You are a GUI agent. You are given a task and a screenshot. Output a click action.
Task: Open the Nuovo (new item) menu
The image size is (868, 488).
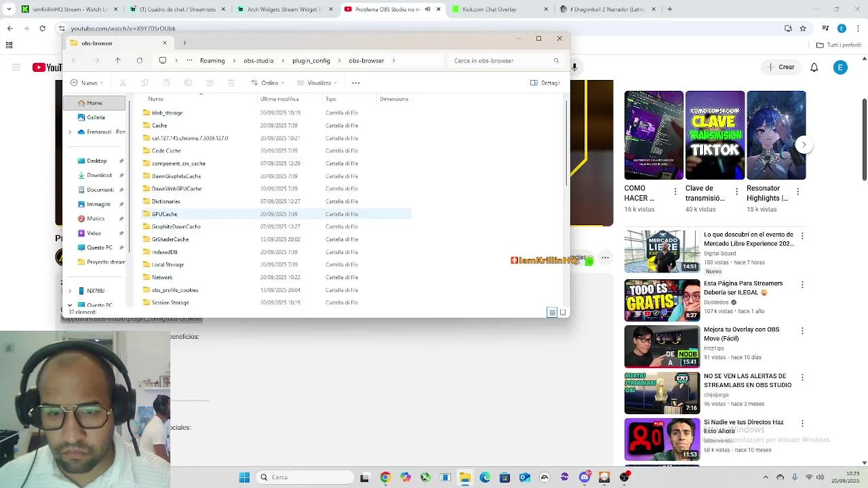(87, 83)
